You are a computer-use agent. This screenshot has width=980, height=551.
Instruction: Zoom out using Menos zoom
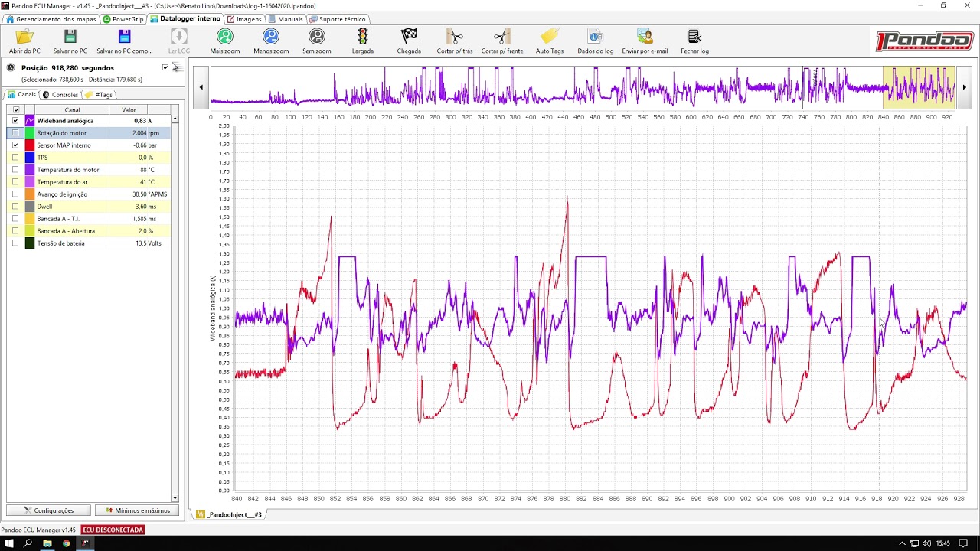coord(271,41)
